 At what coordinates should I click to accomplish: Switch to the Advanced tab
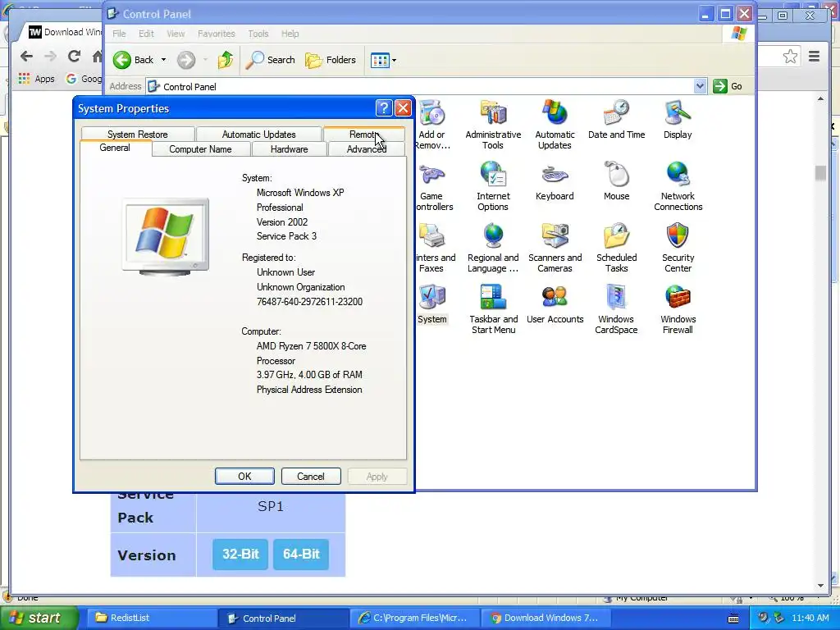(x=367, y=149)
